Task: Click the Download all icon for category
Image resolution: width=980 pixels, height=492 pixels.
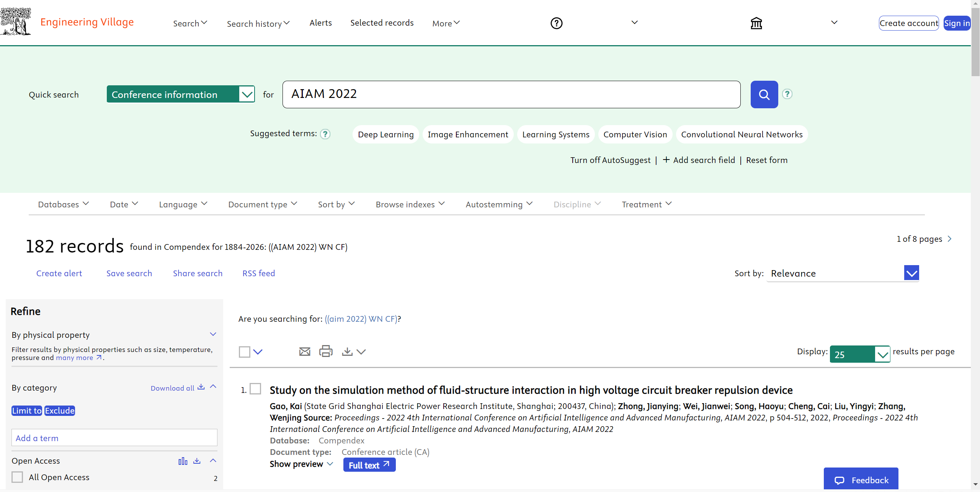Action: pos(201,387)
